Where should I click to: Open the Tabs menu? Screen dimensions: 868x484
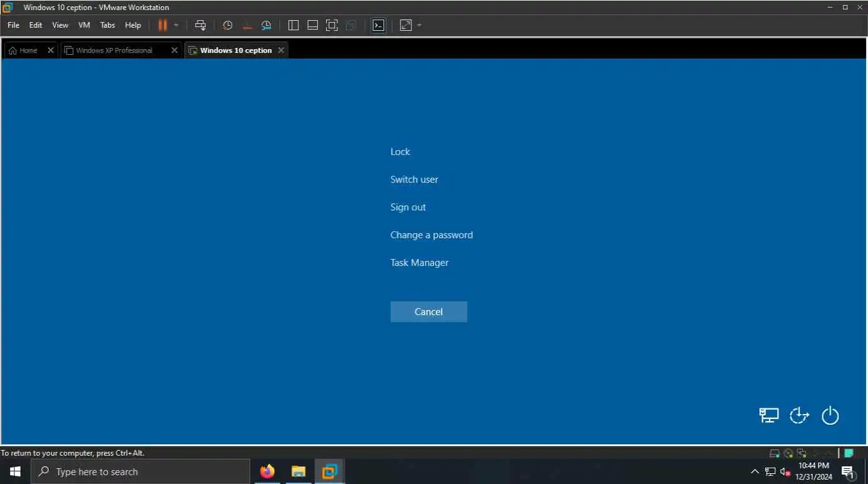(x=108, y=25)
